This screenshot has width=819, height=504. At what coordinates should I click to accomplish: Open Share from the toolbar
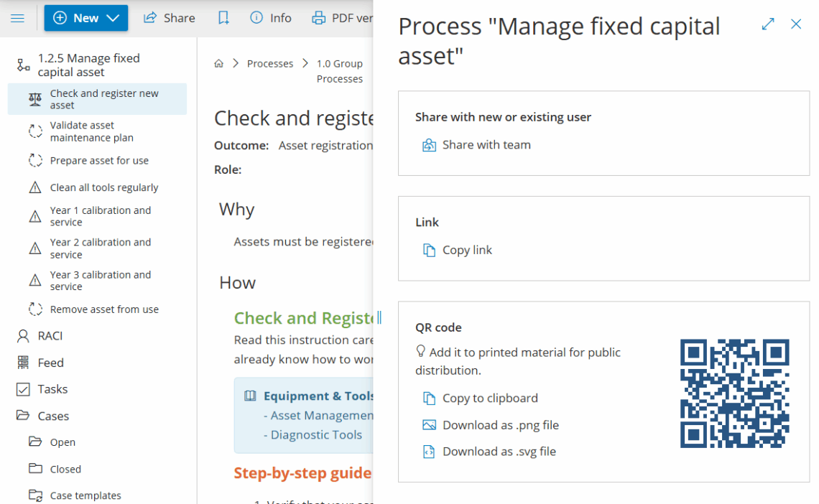coord(170,18)
